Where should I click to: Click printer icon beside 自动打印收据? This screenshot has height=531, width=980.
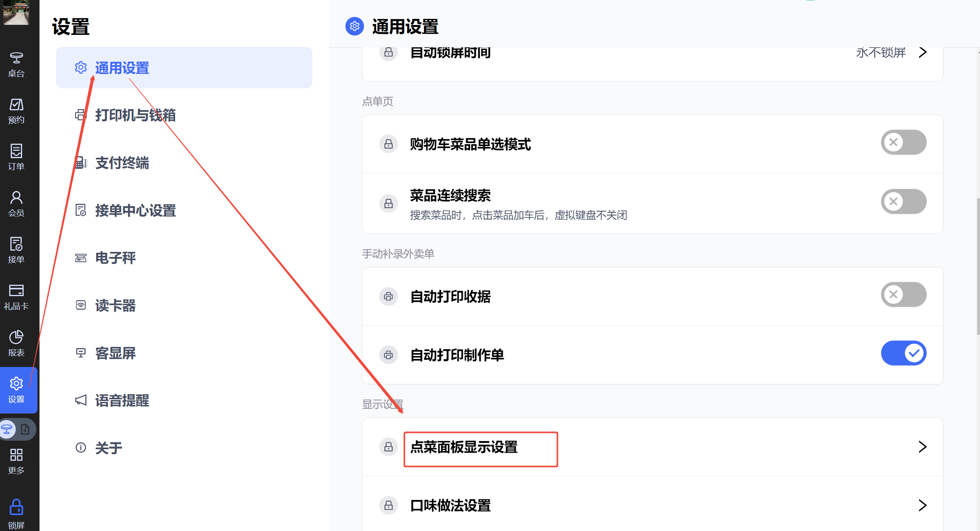click(x=389, y=297)
